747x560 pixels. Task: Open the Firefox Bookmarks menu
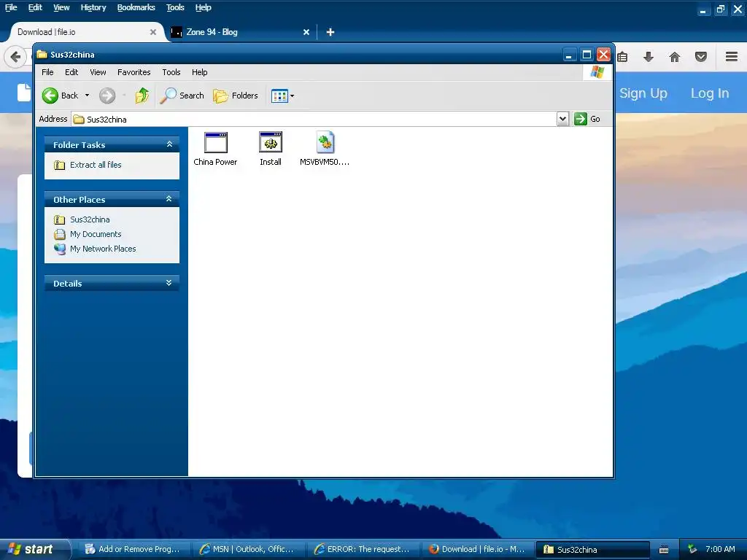click(136, 7)
